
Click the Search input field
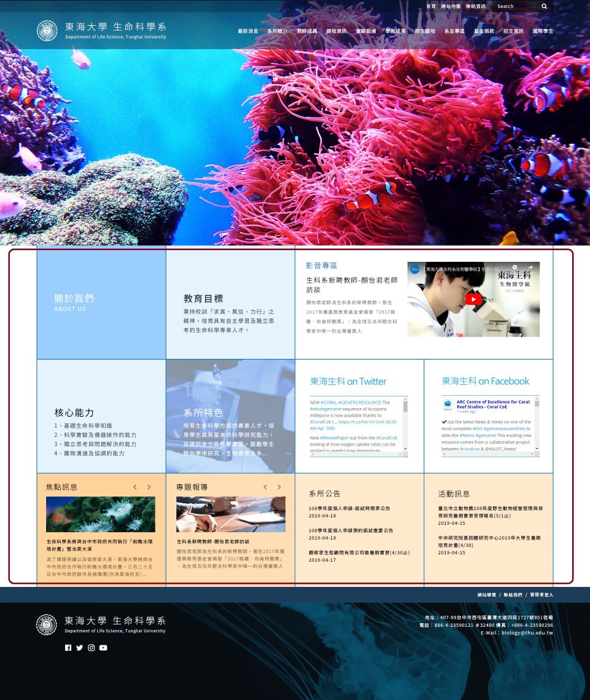[516, 6]
